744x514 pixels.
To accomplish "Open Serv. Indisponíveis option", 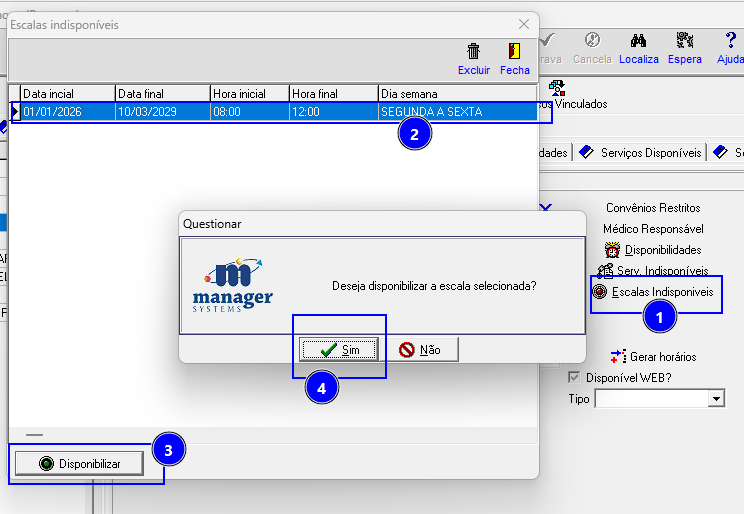I will pyautogui.click(x=605, y=271).
